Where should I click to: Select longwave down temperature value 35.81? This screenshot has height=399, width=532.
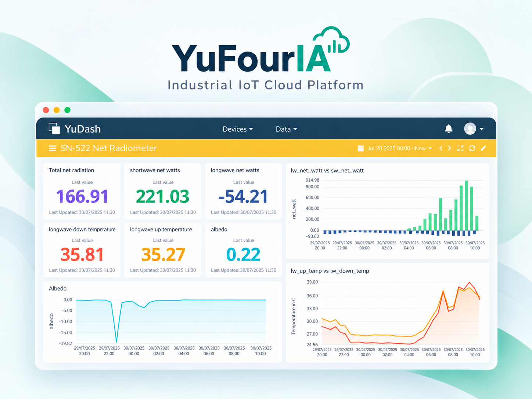82,255
